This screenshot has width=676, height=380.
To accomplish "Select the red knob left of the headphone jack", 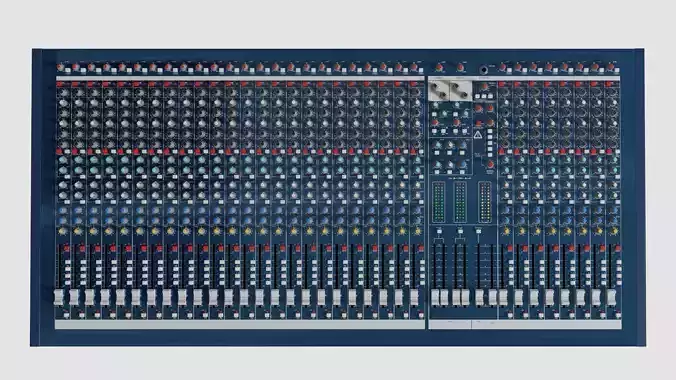I will [460, 68].
